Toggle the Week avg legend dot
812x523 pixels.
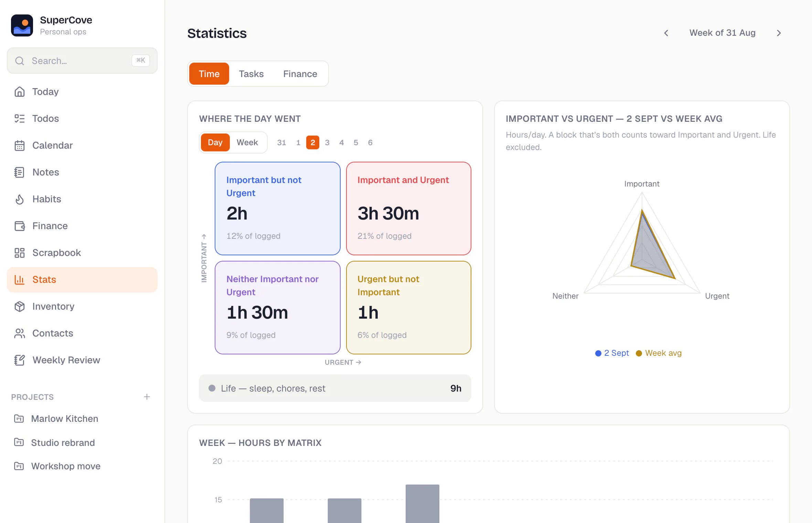[639, 353]
